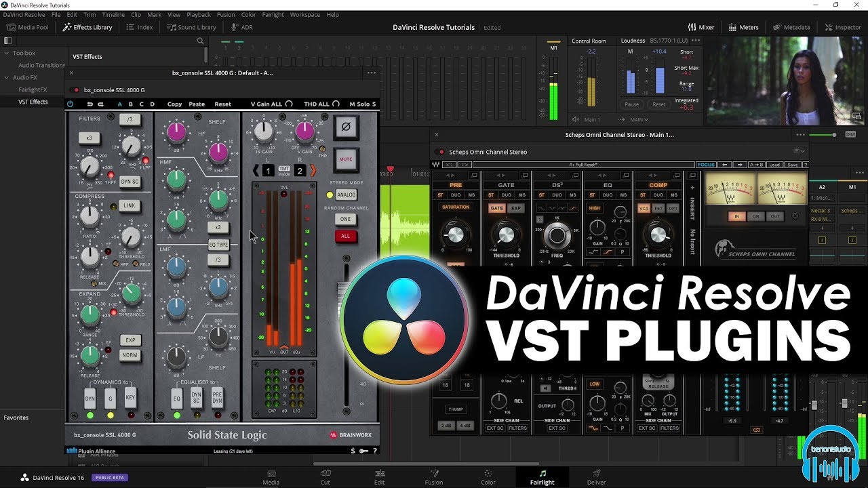Select the red ALL random channel button
Image resolution: width=868 pixels, height=488 pixels.
click(x=345, y=236)
